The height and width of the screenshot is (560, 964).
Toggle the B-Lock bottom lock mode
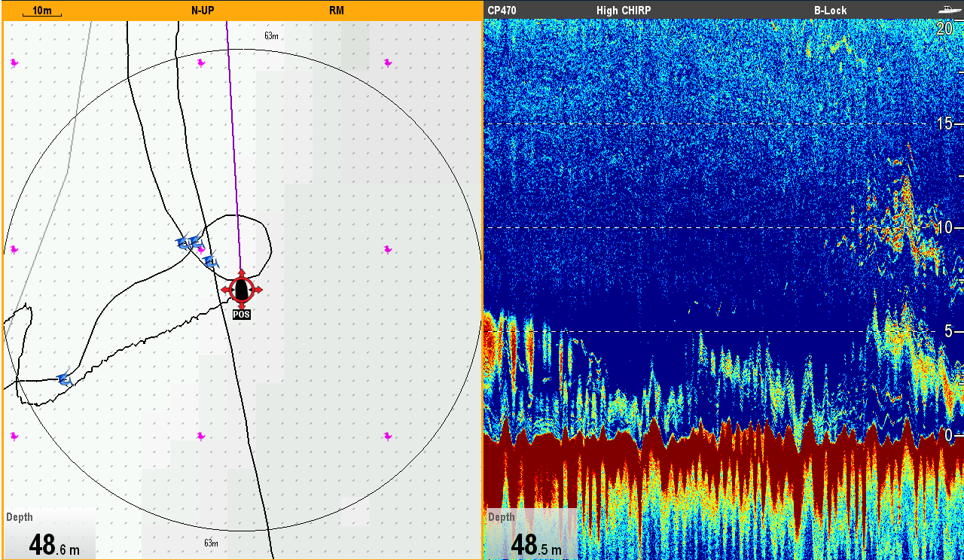830,11
